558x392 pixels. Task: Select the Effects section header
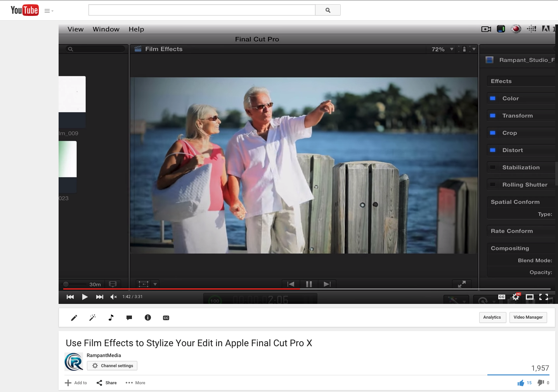pos(521,81)
